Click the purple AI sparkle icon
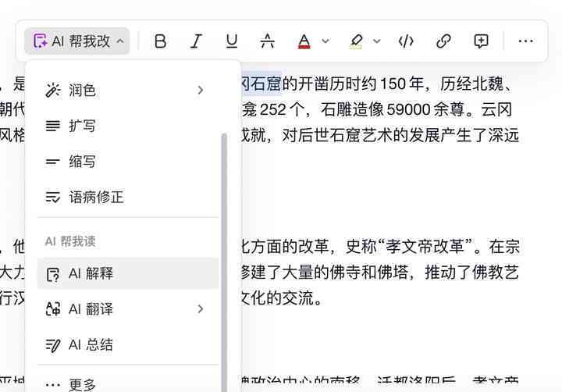The width and height of the screenshot is (562, 392). 40,41
